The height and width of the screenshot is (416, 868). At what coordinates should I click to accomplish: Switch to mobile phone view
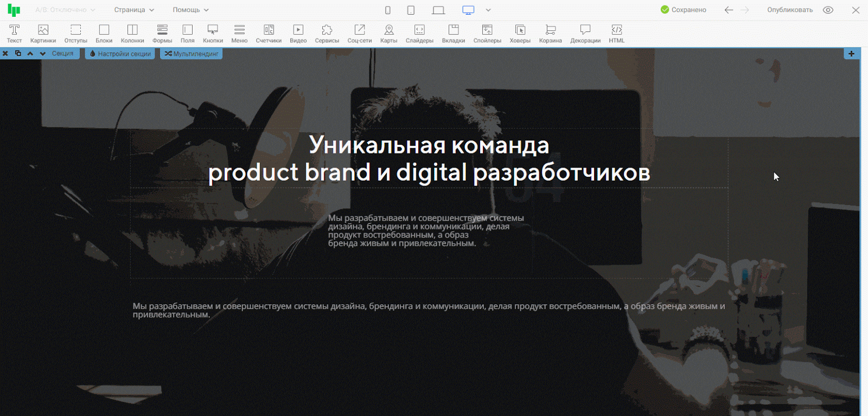(x=388, y=10)
